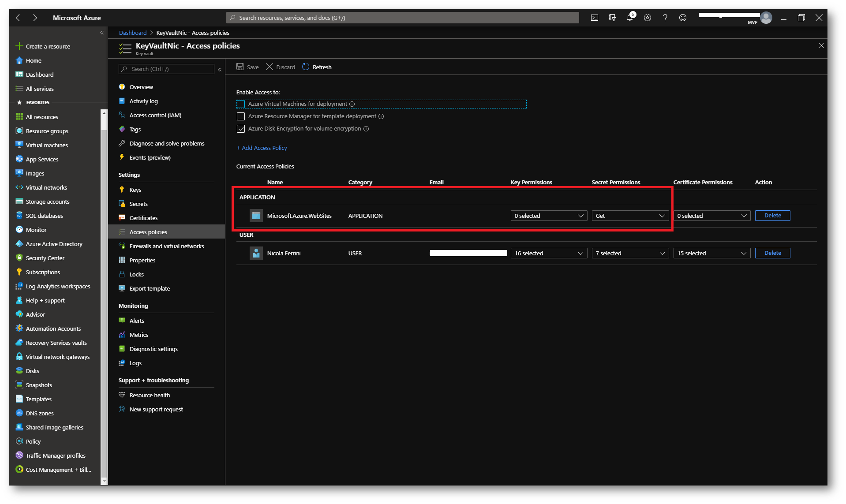
Task: Open Activity log menu item
Action: pyautogui.click(x=143, y=101)
